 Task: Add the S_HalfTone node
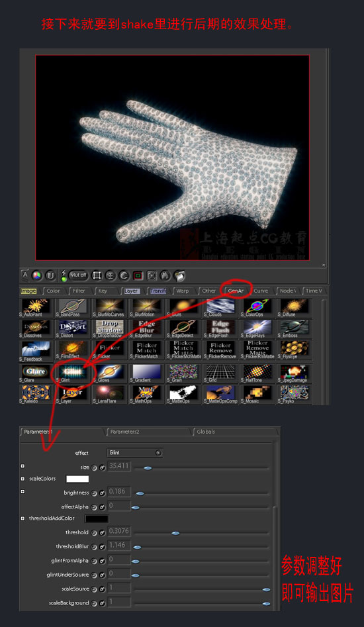[x=257, y=373]
